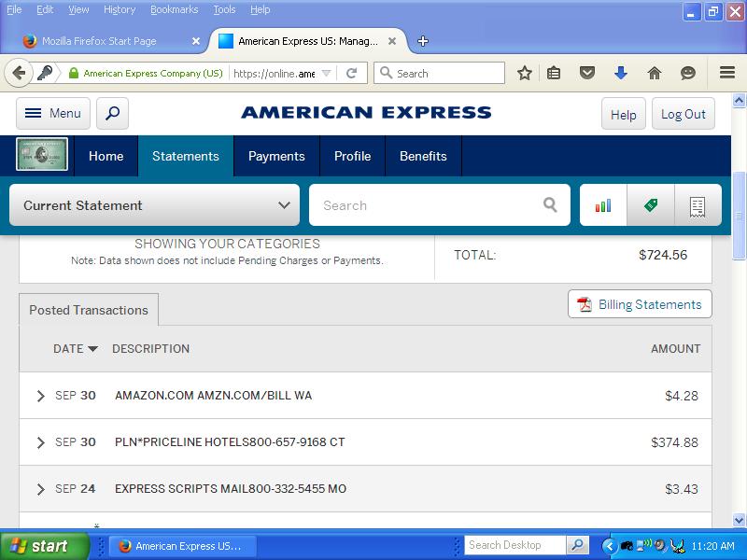Click the Search Desktop taskbar field
This screenshot has height=560, width=747.
[515, 545]
